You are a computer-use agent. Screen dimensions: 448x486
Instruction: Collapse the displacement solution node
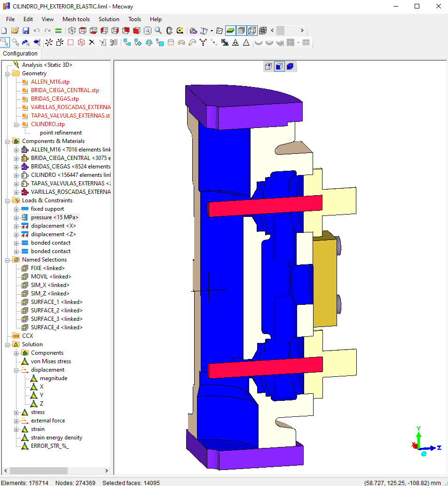(x=16, y=370)
